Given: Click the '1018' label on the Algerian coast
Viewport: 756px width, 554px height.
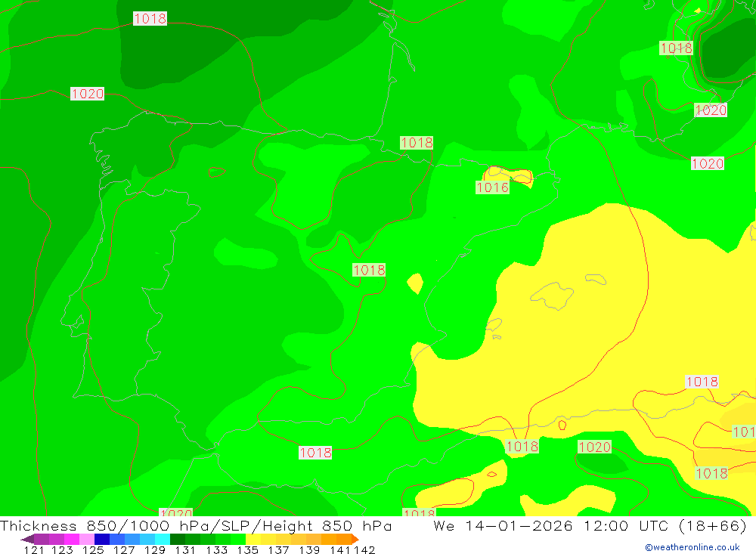Looking at the screenshot, I should click(x=522, y=446).
